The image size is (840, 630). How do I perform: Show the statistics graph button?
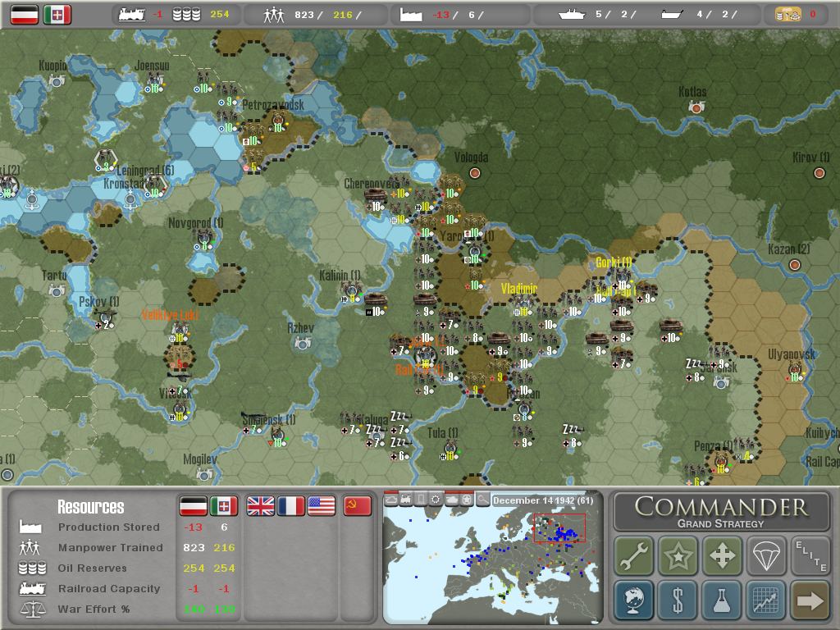[766, 600]
